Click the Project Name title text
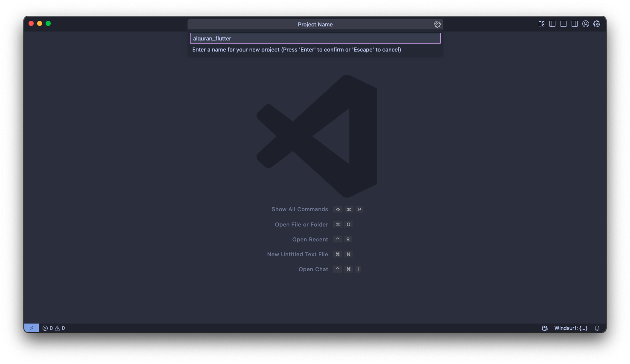This screenshot has height=364, width=630. [x=315, y=24]
